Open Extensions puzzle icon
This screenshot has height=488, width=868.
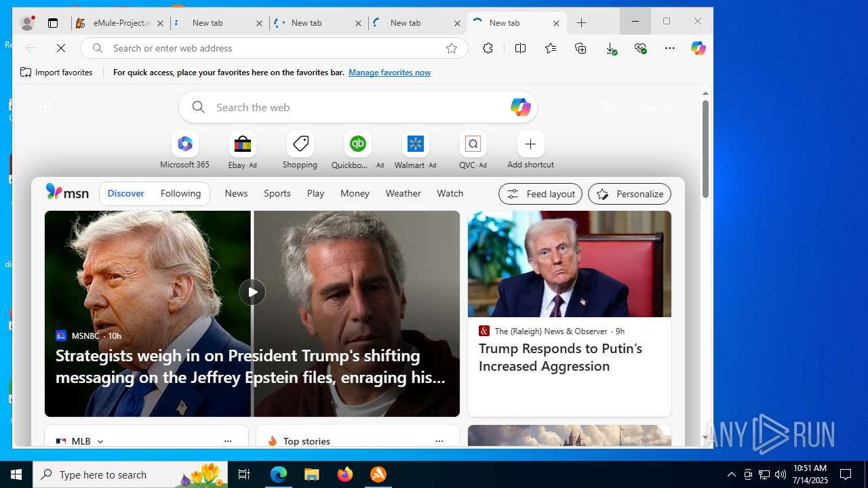point(488,48)
